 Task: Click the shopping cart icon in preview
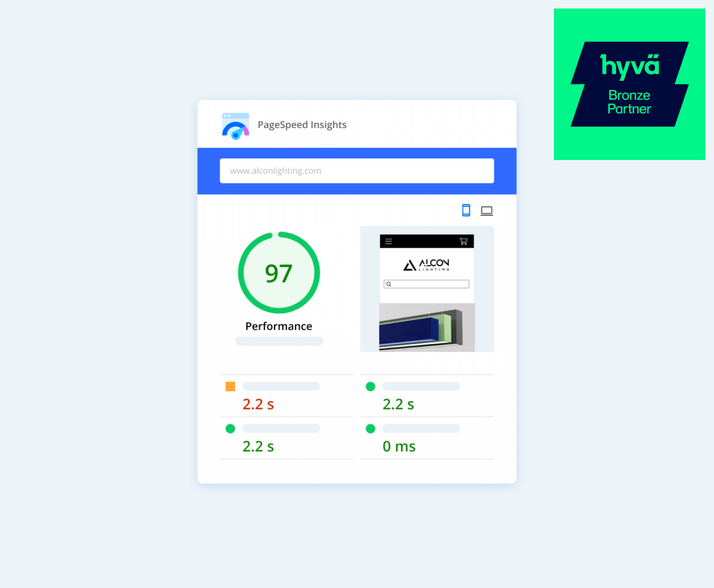click(463, 241)
